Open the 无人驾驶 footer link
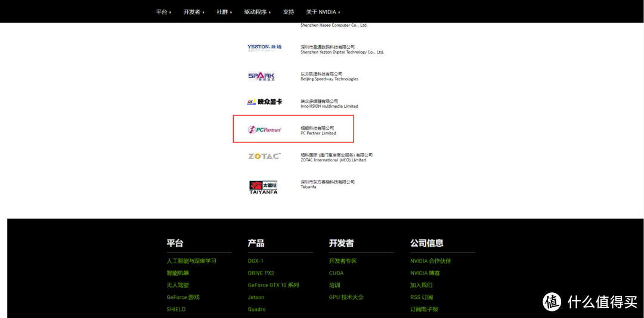The width and height of the screenshot is (644, 318). click(178, 285)
